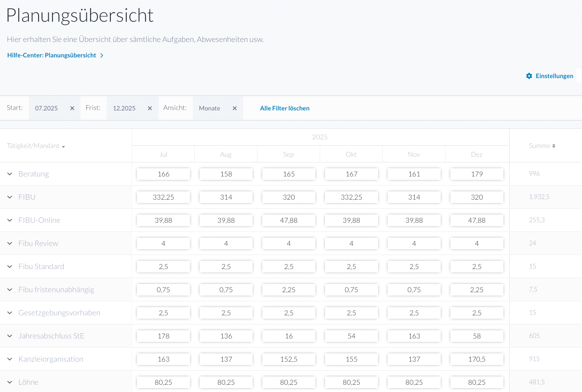Click the Fibu fristenunabhängig Sep cell 2,25

(x=289, y=290)
